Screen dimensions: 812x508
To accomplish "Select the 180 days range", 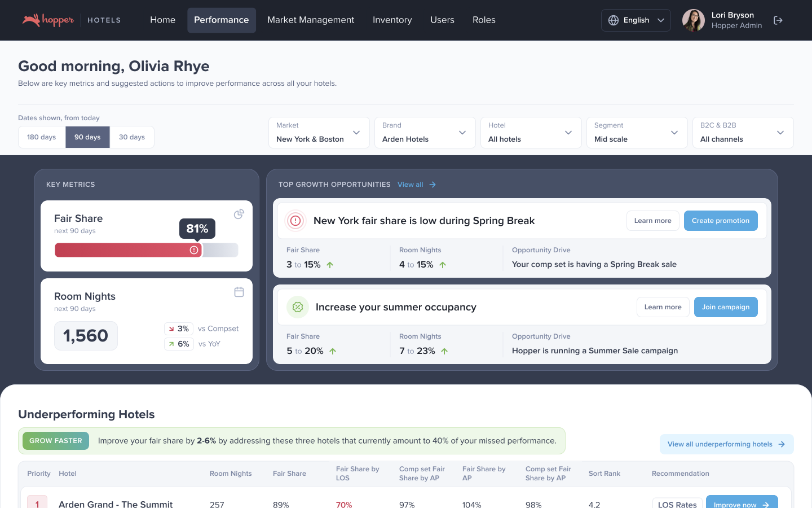I will [42, 137].
